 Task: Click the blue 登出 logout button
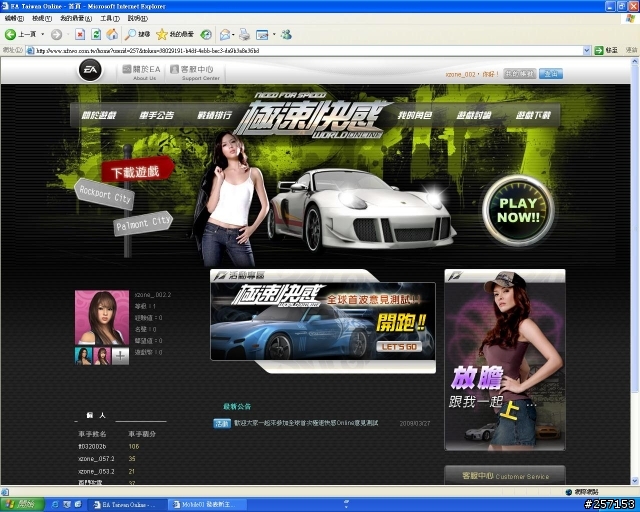(x=551, y=74)
